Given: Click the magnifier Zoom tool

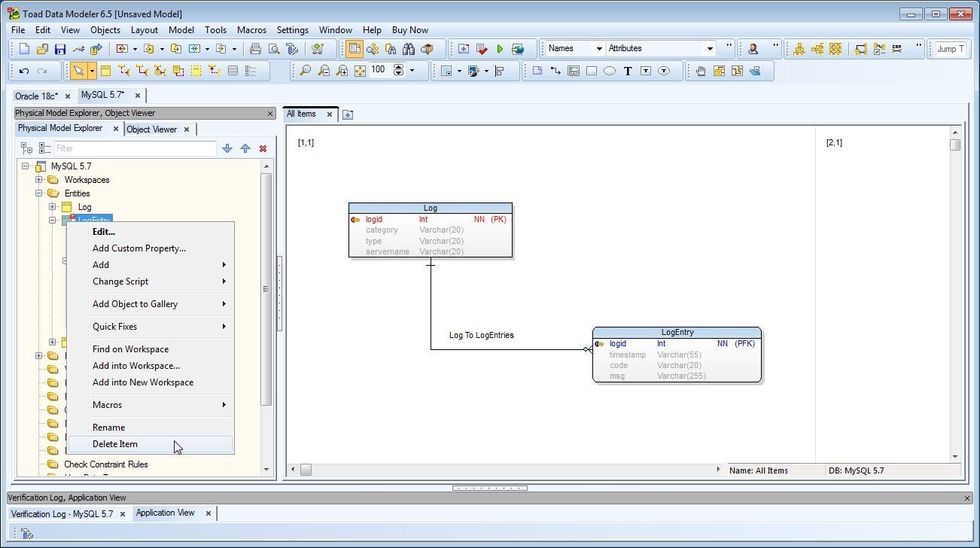Looking at the screenshot, I should tap(305, 71).
